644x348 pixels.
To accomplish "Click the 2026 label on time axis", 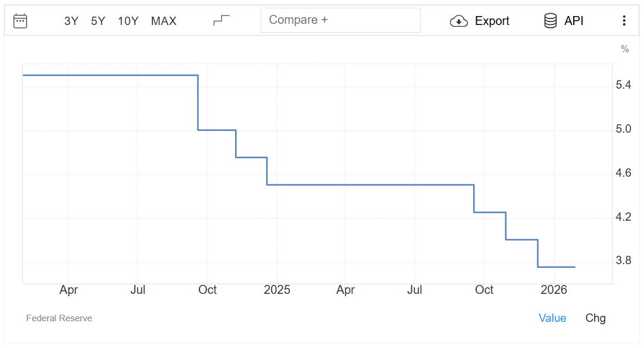I will tap(554, 290).
